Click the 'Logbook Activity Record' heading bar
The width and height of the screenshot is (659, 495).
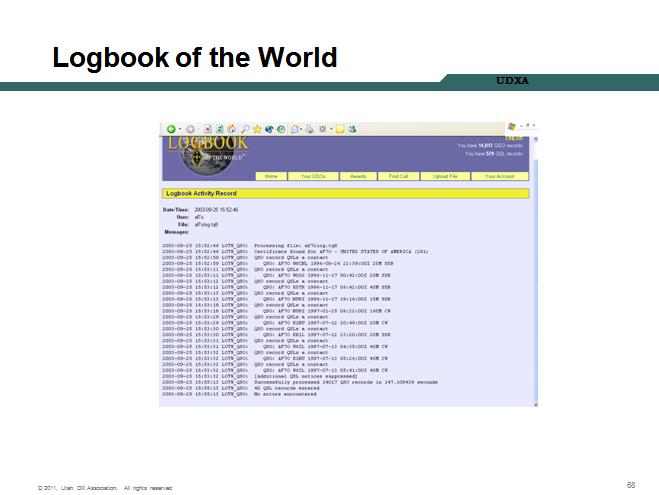click(345, 193)
